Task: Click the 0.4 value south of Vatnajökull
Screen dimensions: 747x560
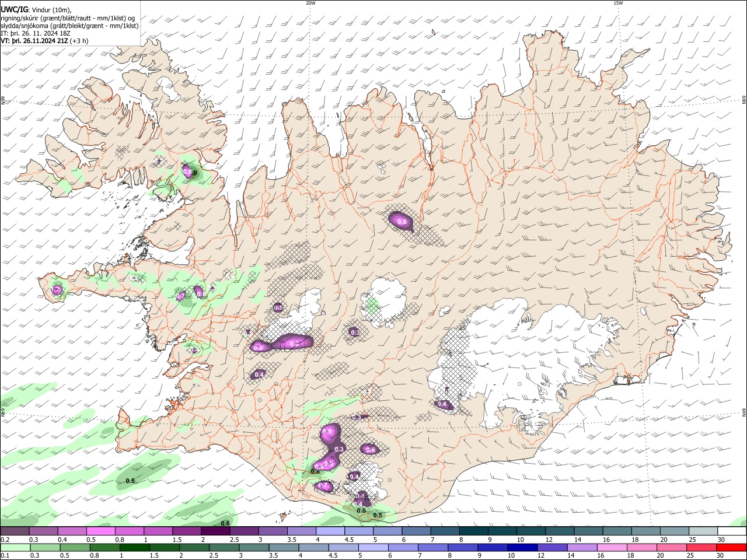Action: coord(442,404)
